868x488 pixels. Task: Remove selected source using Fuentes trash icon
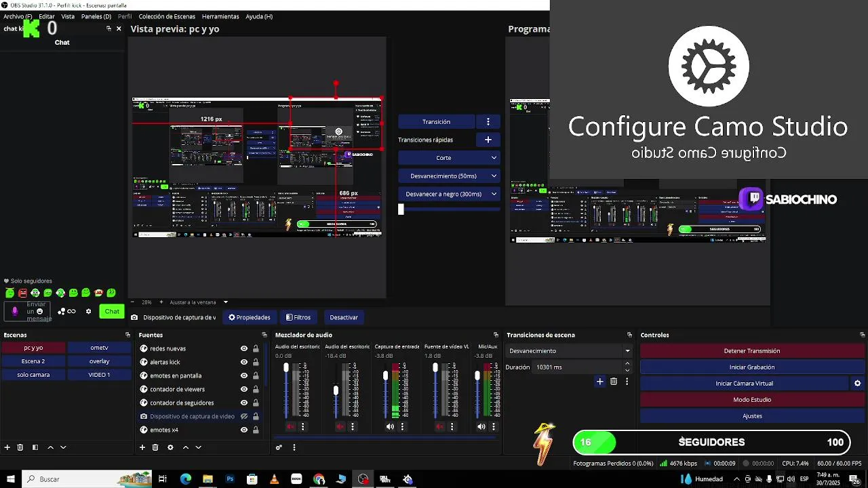point(155,447)
